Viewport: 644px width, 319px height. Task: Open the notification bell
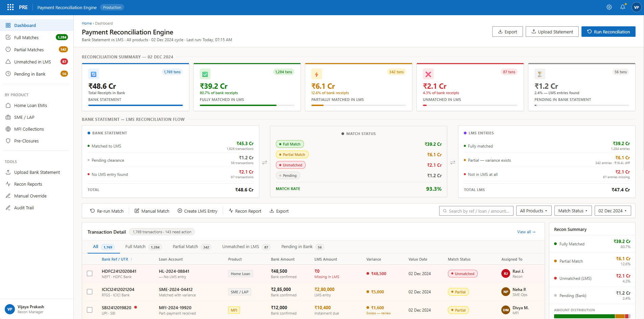pos(623,7)
